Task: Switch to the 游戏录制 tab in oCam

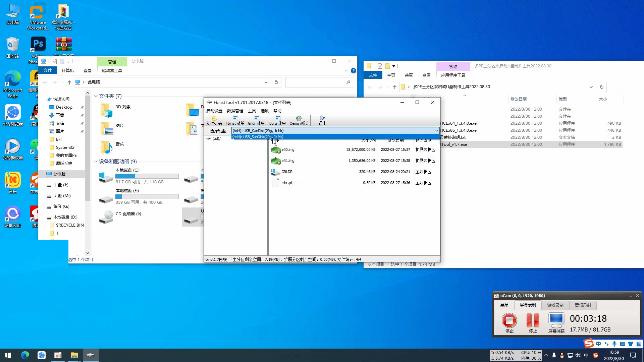Action: (555, 305)
